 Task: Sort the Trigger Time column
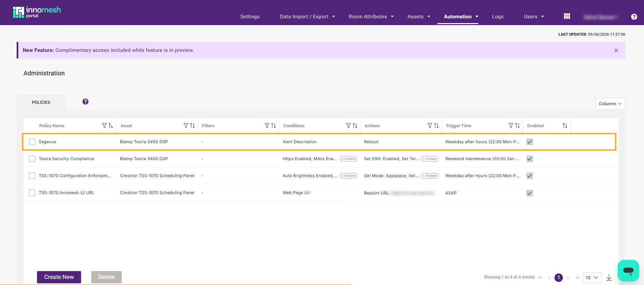coord(517,126)
